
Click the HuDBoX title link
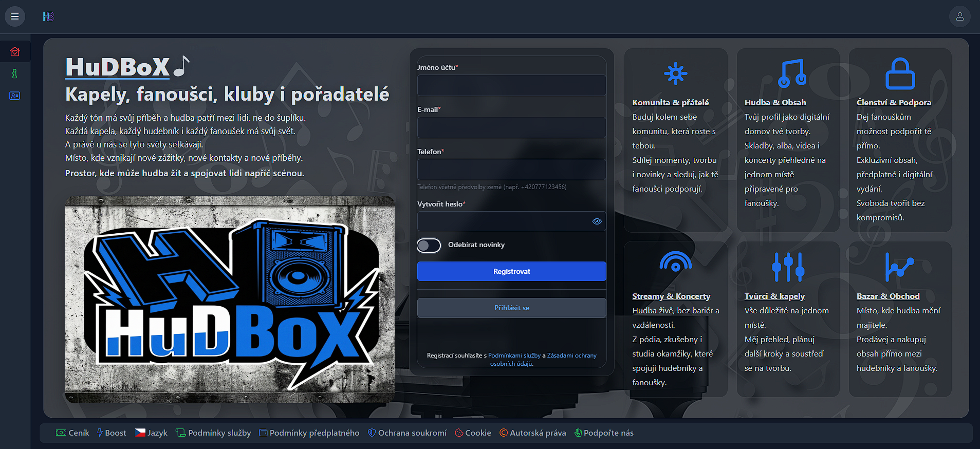[x=117, y=67]
